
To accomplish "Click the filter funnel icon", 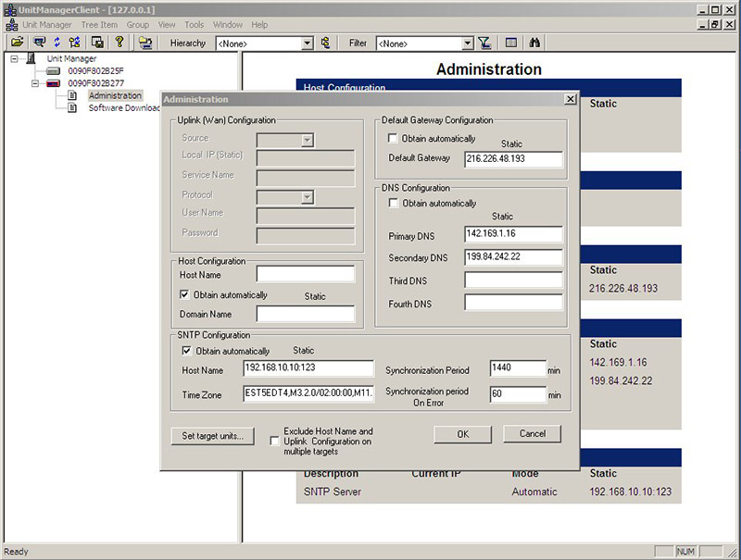I will click(484, 43).
